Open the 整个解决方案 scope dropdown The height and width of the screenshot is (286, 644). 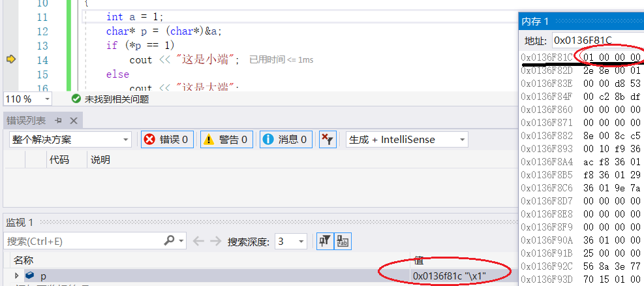coord(70,140)
